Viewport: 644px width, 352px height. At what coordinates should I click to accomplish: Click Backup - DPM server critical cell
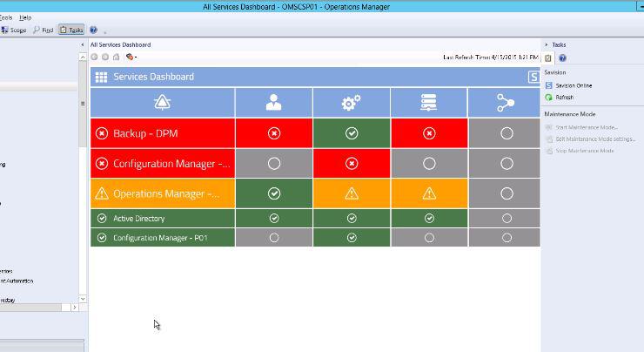click(x=429, y=133)
